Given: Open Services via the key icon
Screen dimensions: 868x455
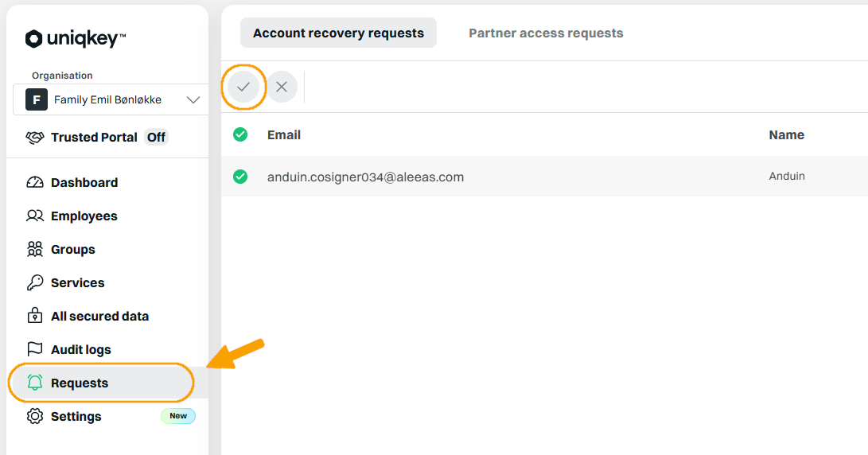Looking at the screenshot, I should (x=35, y=283).
